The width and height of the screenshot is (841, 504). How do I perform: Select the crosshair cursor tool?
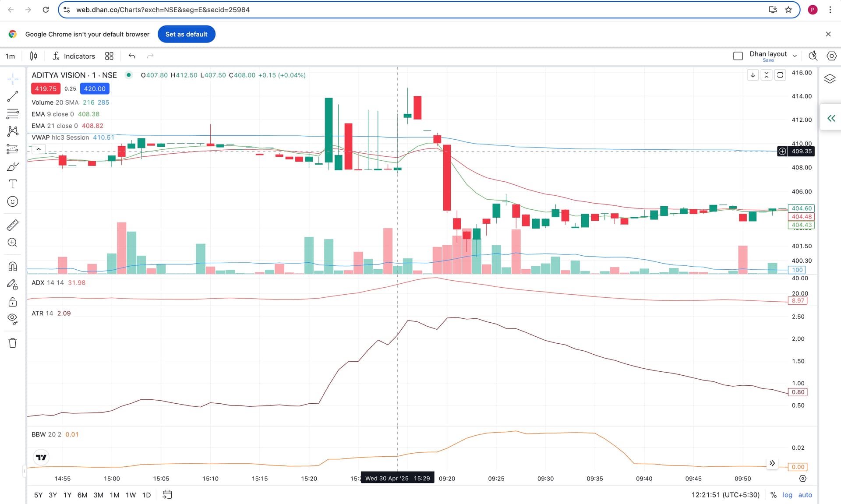click(13, 79)
